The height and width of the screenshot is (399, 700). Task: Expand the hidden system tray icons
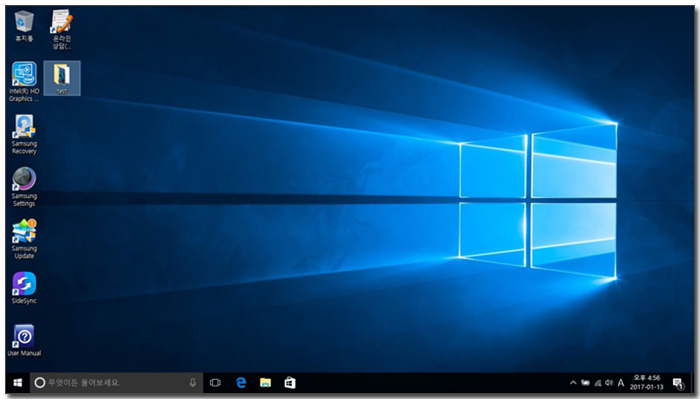point(573,382)
